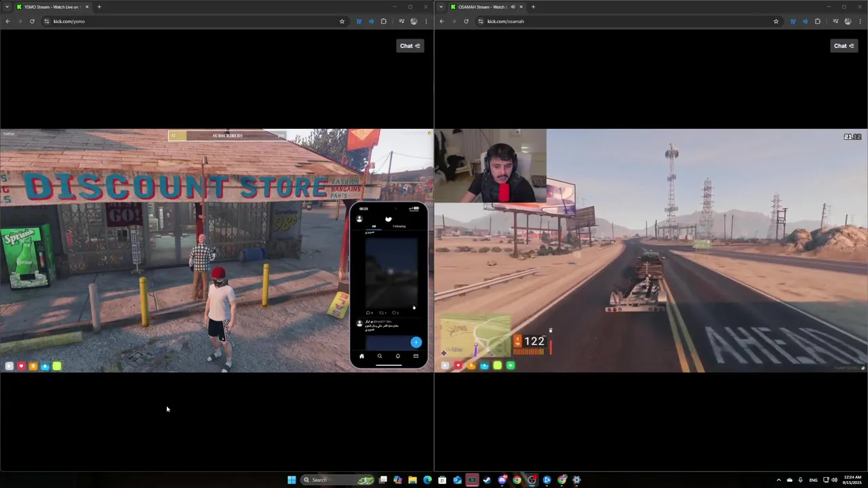868x488 pixels.
Task: Close the YSMO Stream tab
Action: click(x=87, y=7)
